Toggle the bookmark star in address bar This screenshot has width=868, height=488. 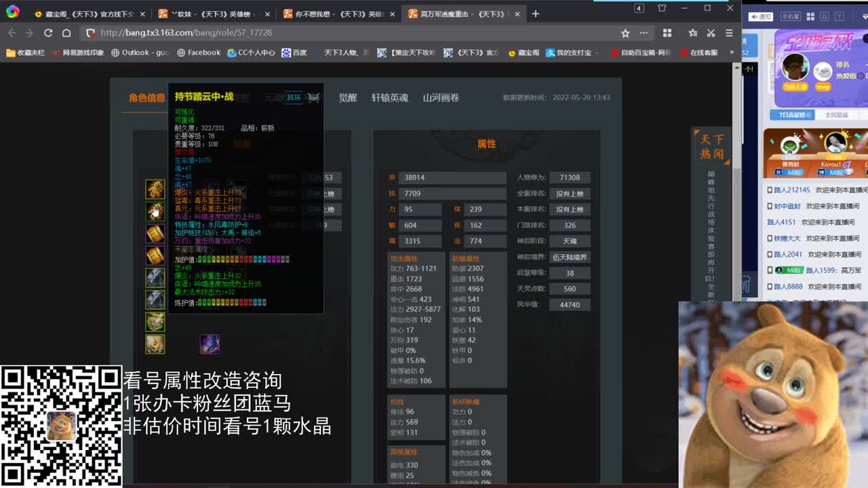[625, 32]
